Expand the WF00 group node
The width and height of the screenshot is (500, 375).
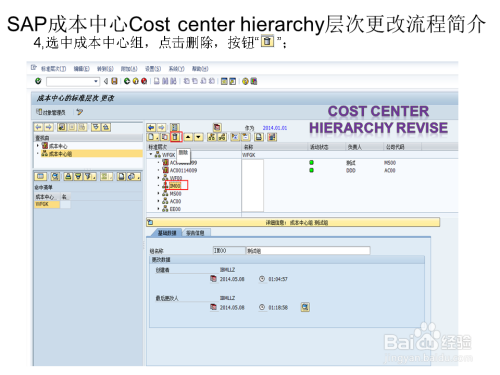(x=158, y=178)
